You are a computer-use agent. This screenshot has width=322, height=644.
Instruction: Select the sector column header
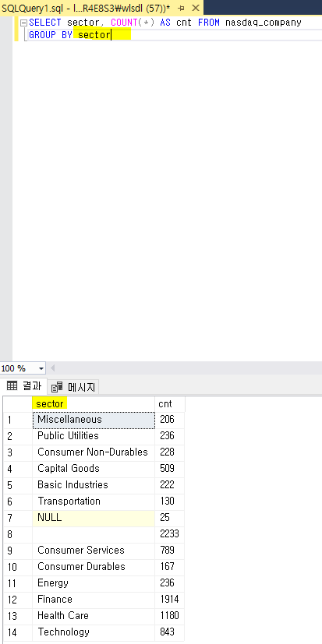[94, 404]
